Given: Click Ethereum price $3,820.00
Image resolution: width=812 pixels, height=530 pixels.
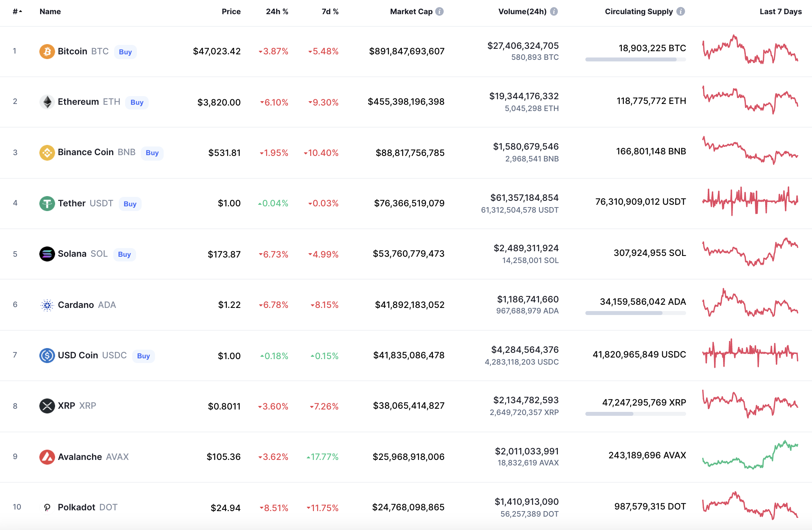Looking at the screenshot, I should coord(219,102).
